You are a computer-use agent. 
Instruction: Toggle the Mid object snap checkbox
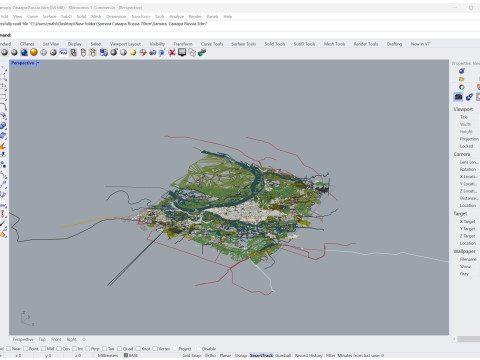click(x=43, y=348)
